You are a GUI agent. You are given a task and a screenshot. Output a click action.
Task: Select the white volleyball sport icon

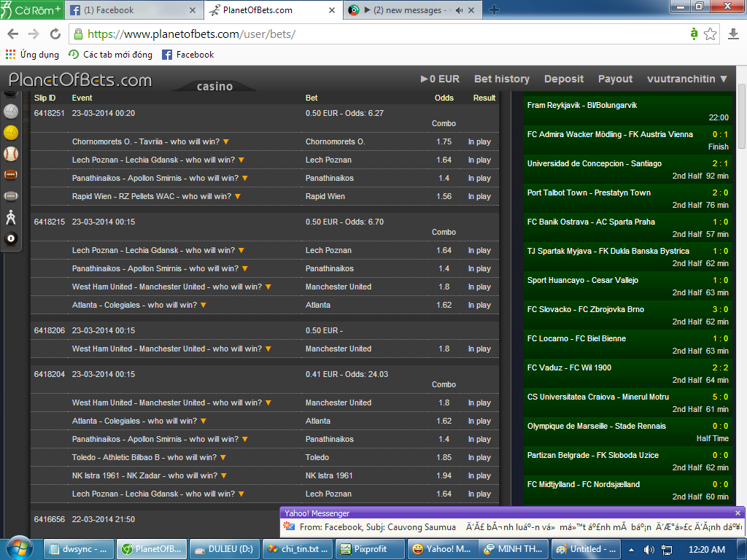10,112
